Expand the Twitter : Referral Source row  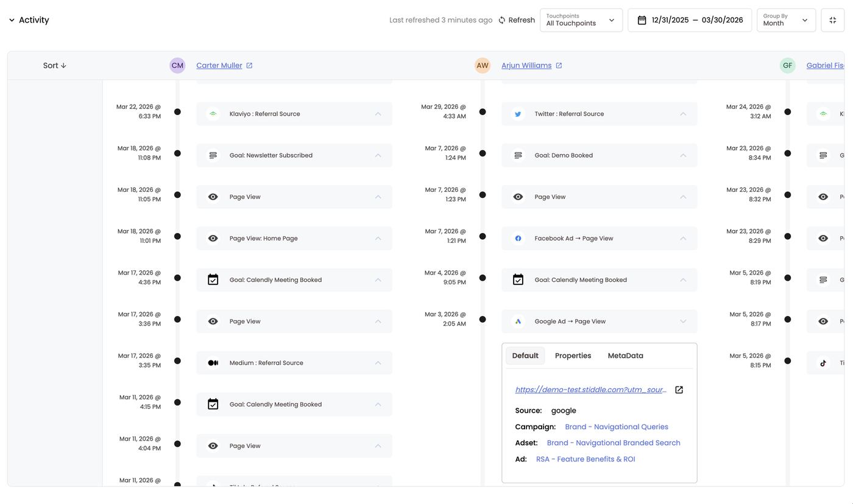[x=683, y=114]
